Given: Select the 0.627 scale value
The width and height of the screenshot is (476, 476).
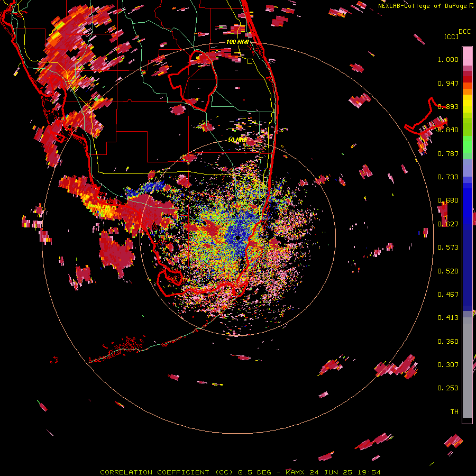Looking at the screenshot, I should [x=448, y=224].
